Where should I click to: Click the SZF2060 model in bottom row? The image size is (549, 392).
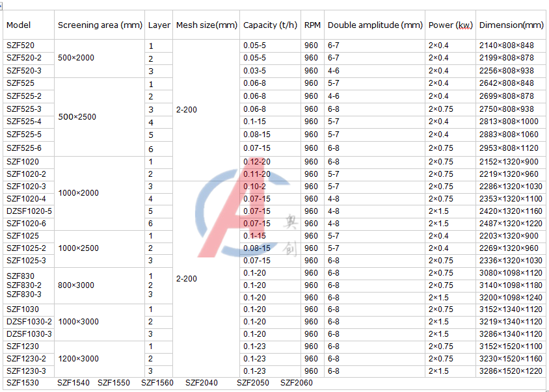(296, 383)
